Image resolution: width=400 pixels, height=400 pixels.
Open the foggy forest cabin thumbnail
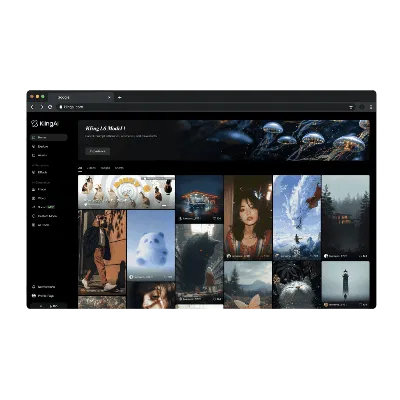pos(346,217)
